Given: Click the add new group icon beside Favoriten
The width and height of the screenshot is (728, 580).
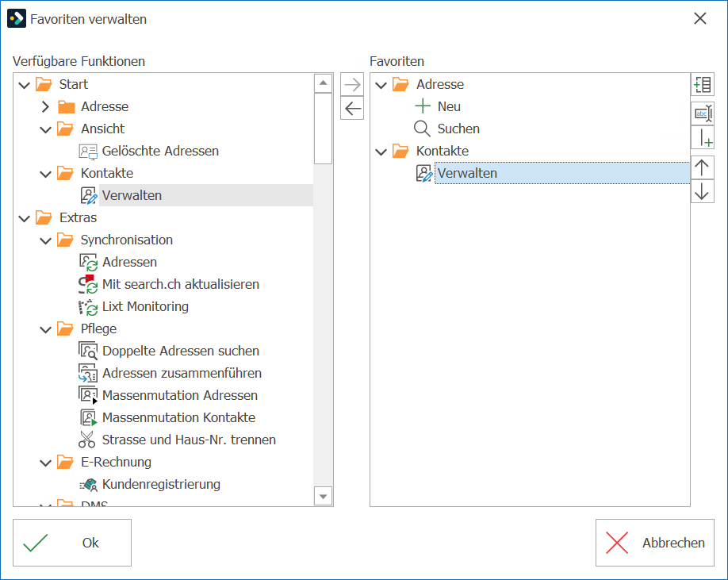Looking at the screenshot, I should coord(703,85).
